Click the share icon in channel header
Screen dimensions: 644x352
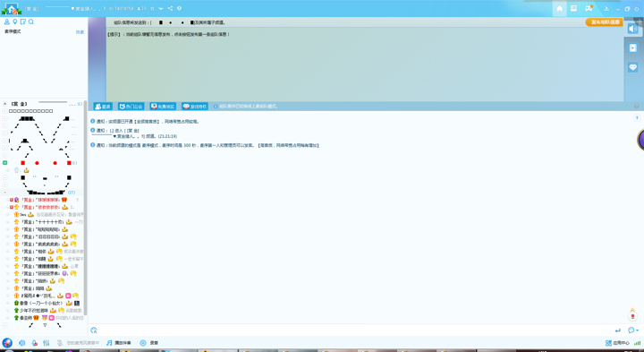click(x=170, y=9)
